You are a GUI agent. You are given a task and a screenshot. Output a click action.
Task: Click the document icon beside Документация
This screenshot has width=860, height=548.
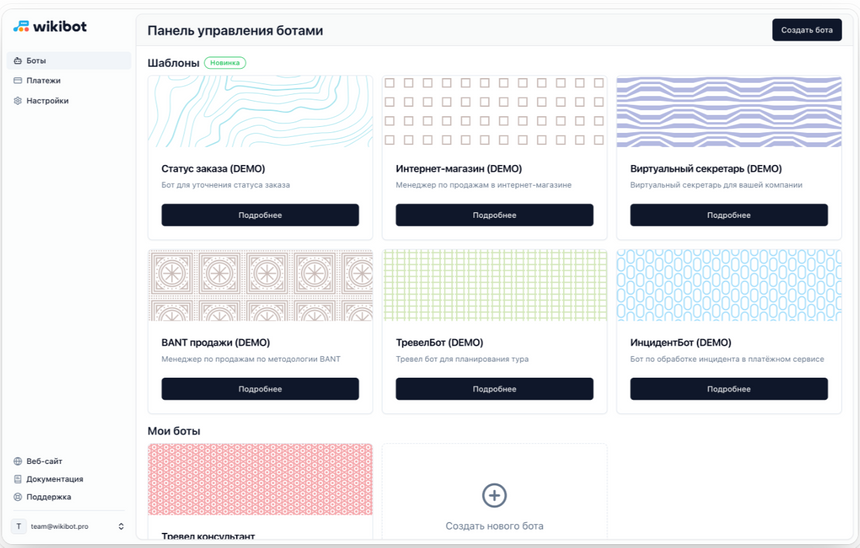[18, 479]
